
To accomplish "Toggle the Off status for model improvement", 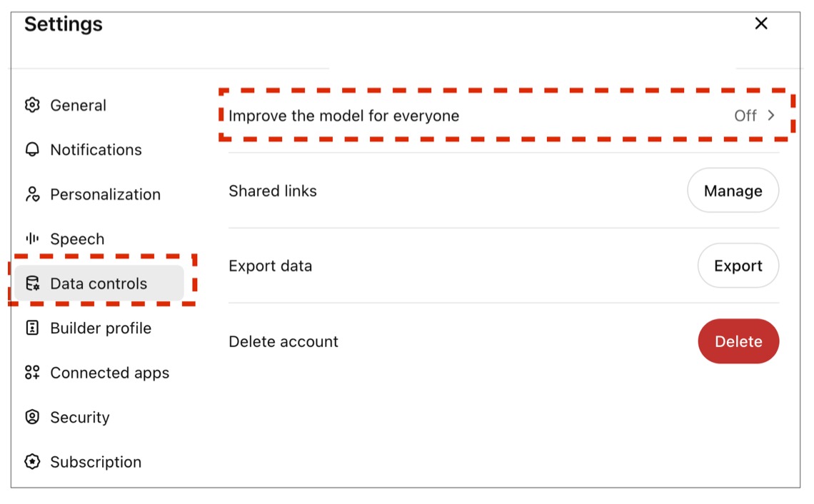I will coord(745,116).
